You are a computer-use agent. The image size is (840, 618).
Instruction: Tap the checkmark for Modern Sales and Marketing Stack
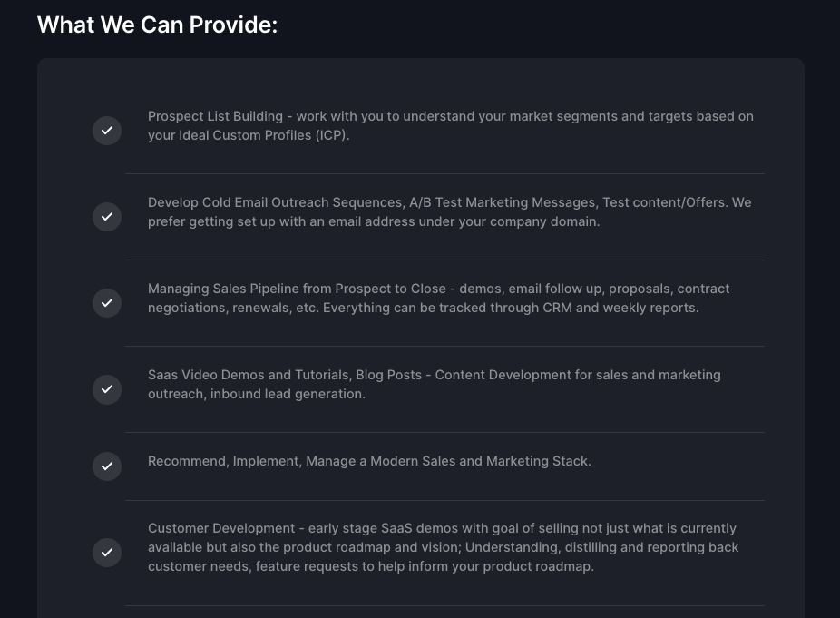(x=107, y=466)
